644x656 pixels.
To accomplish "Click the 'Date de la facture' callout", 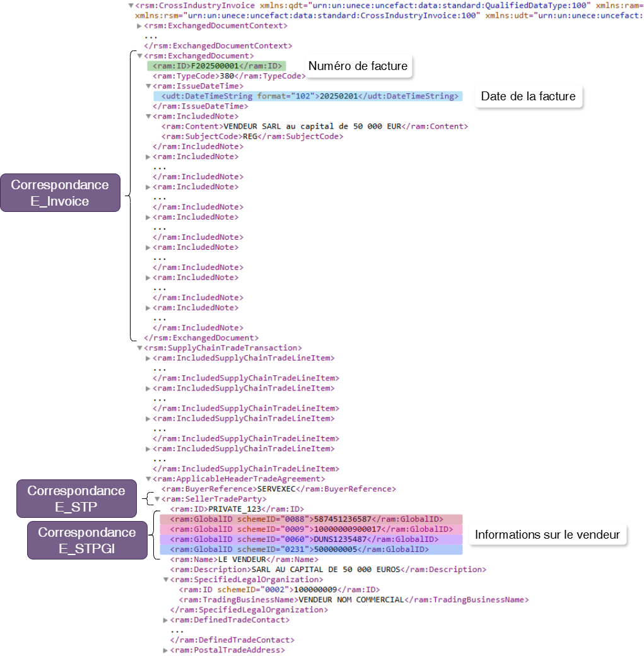I will 528,97.
